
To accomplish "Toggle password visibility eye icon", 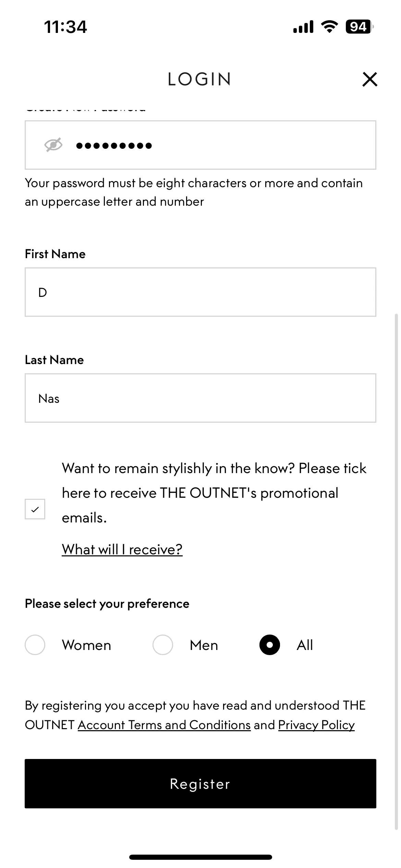I will tap(53, 145).
